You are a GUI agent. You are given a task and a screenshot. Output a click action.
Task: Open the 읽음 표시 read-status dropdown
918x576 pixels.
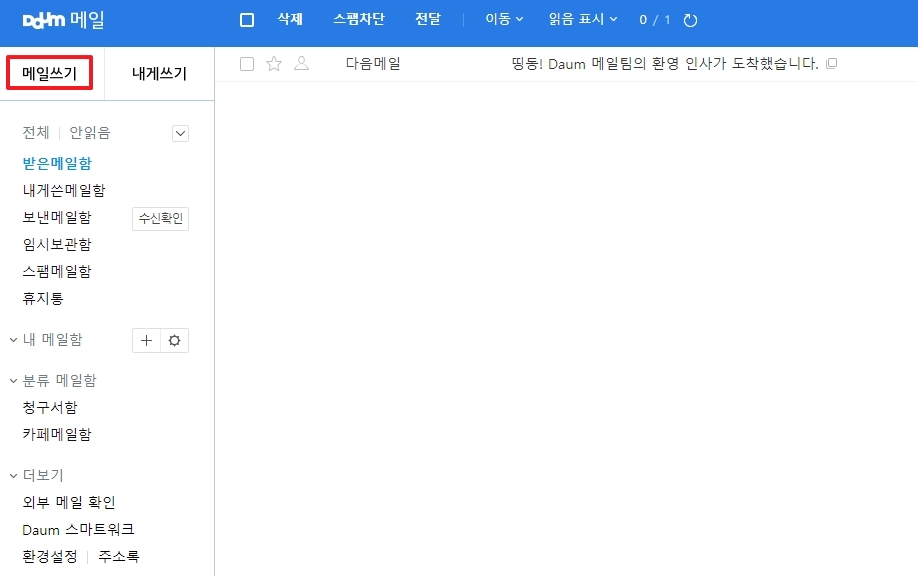click(580, 19)
